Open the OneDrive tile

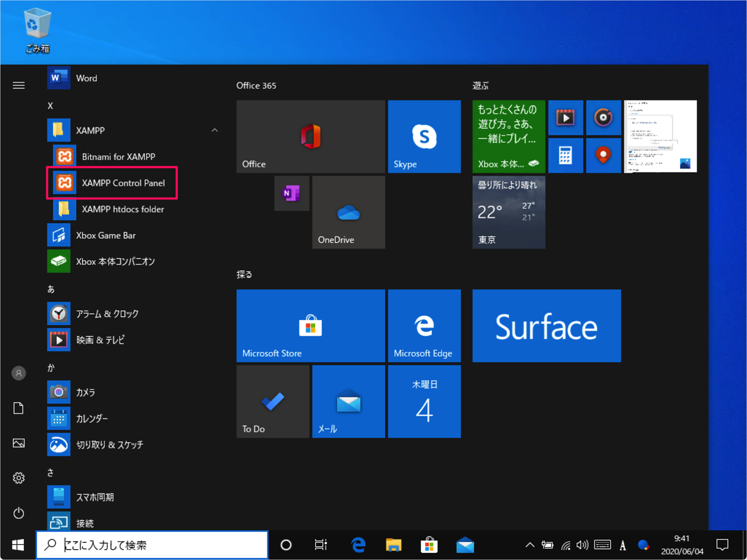point(349,212)
